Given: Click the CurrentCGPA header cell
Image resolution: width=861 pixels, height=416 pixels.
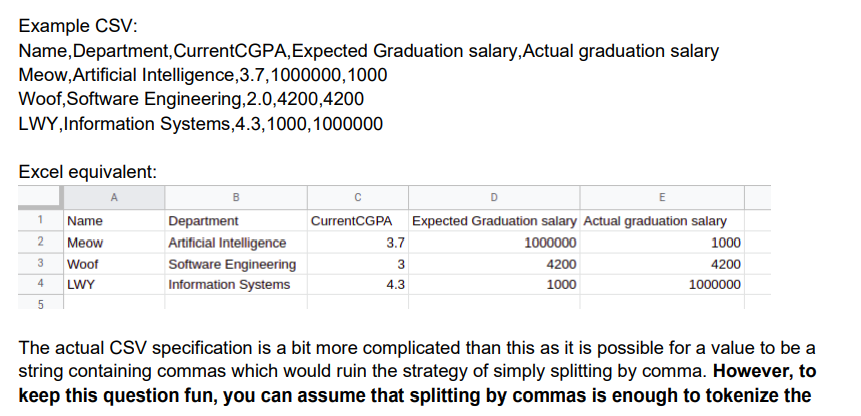Looking at the screenshot, I should (x=357, y=221).
